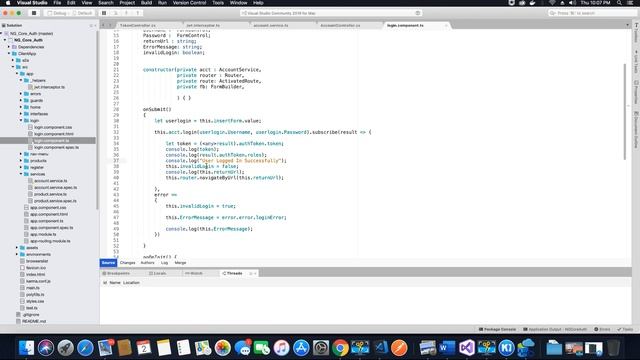Select README.md in the solution tree

(x=34, y=321)
